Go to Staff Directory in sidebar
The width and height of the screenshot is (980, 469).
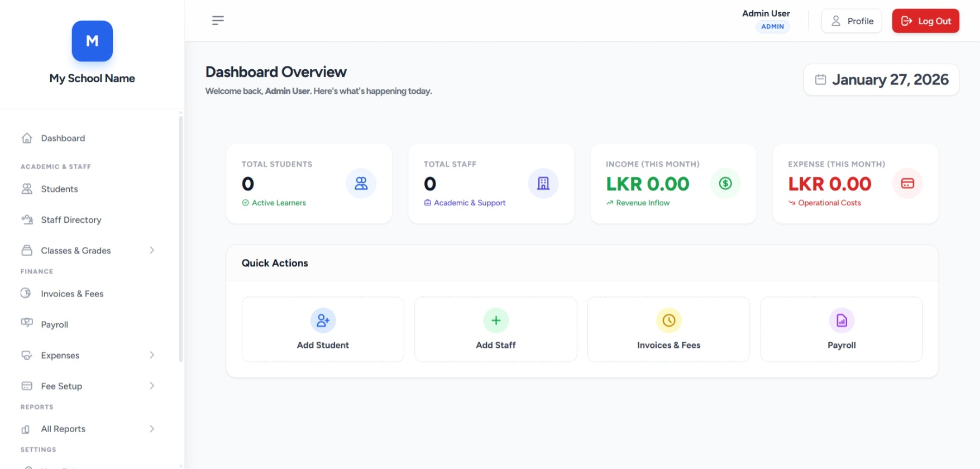[71, 220]
